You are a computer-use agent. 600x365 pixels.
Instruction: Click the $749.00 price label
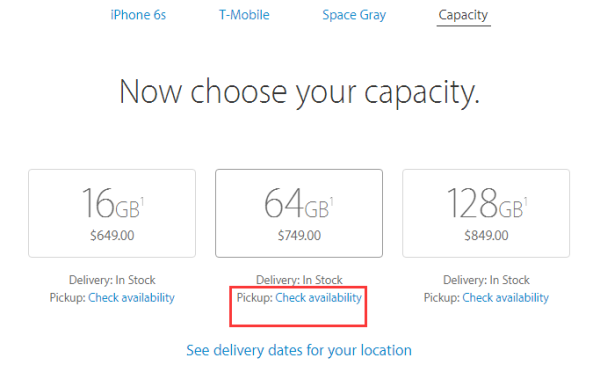tap(299, 235)
